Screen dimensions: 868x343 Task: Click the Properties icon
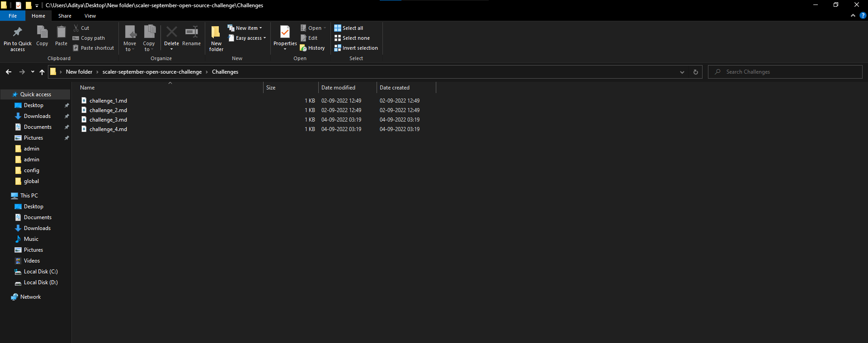click(285, 32)
